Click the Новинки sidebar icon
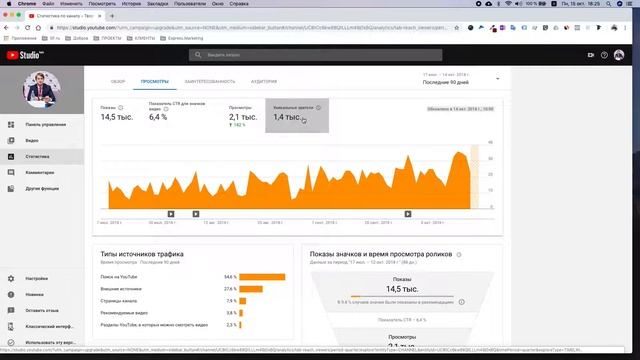Image resolution: width=640 pixels, height=360 pixels. pyautogui.click(x=11, y=294)
